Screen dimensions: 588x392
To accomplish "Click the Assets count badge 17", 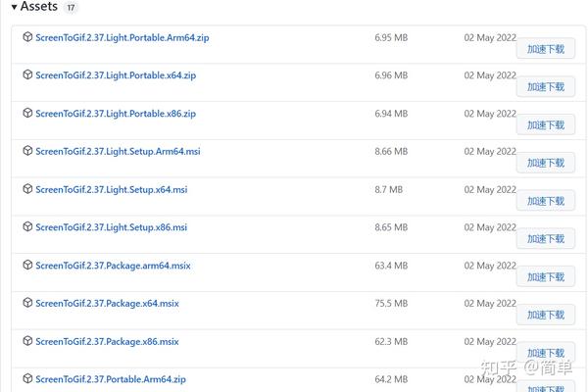I will [x=72, y=8].
